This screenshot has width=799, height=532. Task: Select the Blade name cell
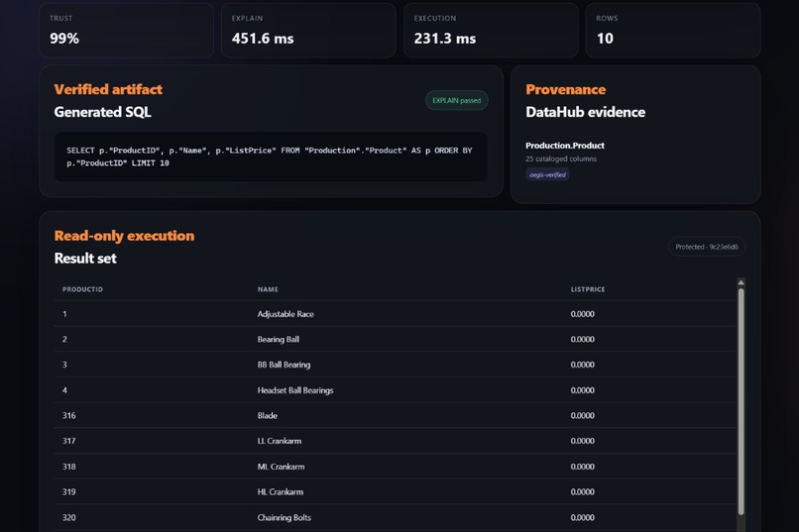click(267, 415)
